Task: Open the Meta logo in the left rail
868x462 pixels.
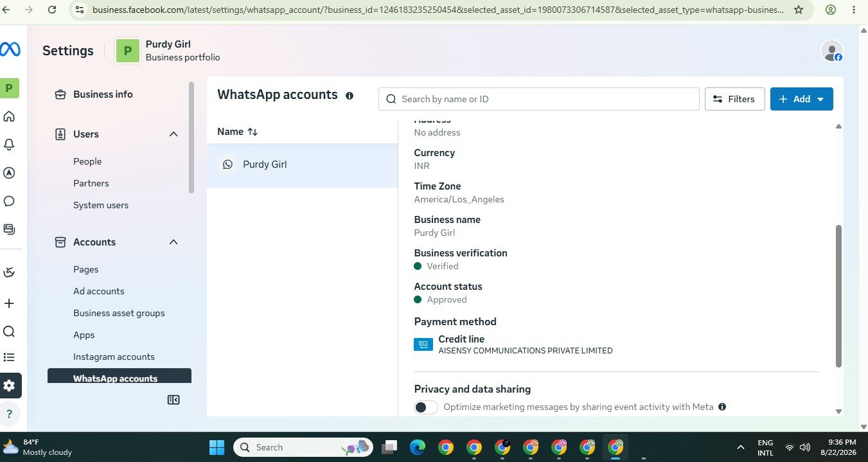Action: click(x=9, y=49)
